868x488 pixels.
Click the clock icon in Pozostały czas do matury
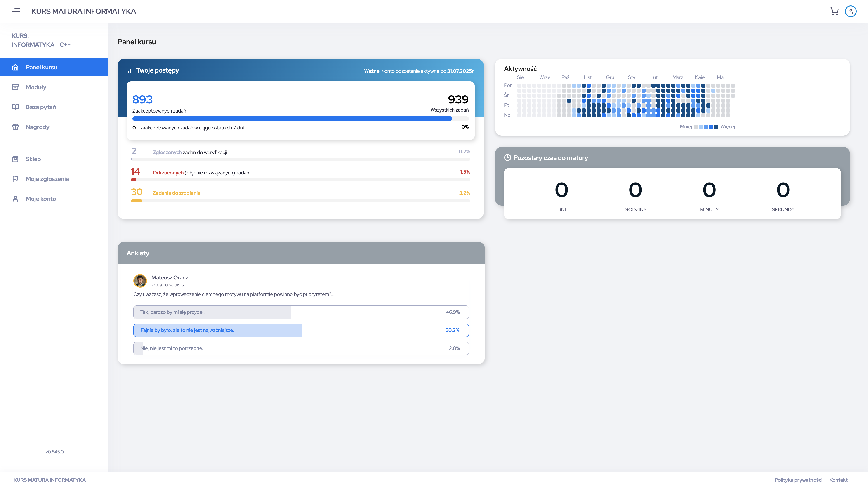(507, 158)
